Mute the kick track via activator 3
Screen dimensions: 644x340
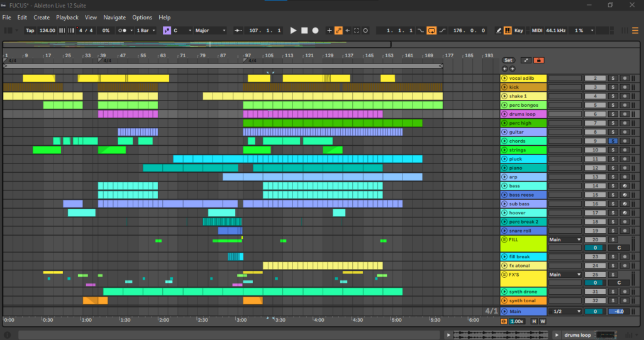pos(595,87)
